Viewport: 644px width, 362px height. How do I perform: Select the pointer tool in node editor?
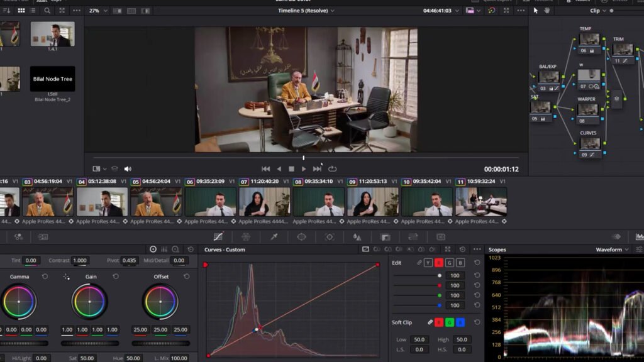tap(536, 11)
